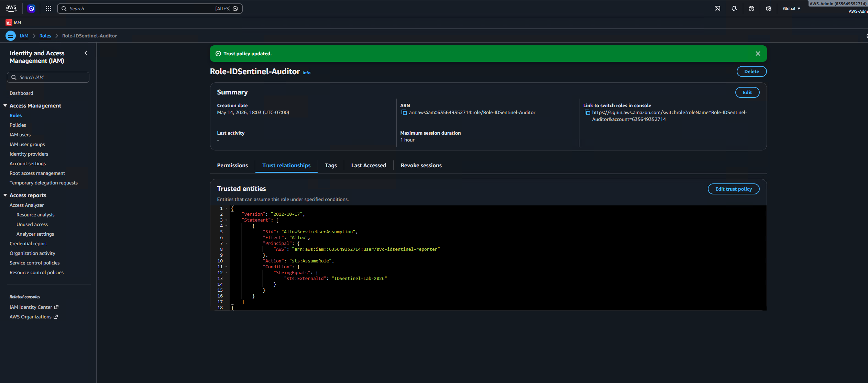Go to Roles breadcrumb link
Screen dimensions: 868x383
click(45, 36)
